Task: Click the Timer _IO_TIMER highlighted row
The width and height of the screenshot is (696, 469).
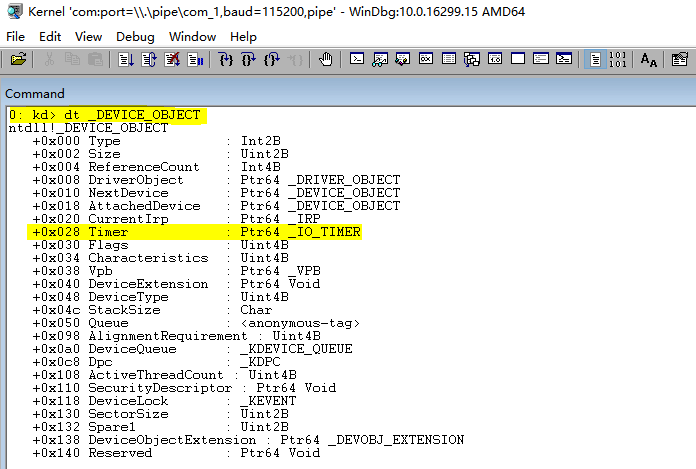Action: (x=195, y=232)
